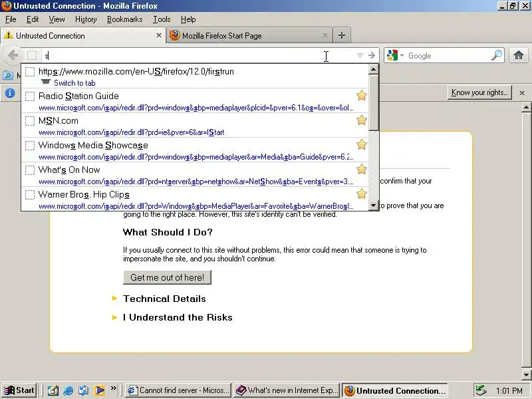Open the History menu
The image size is (532, 399).
(x=86, y=19)
